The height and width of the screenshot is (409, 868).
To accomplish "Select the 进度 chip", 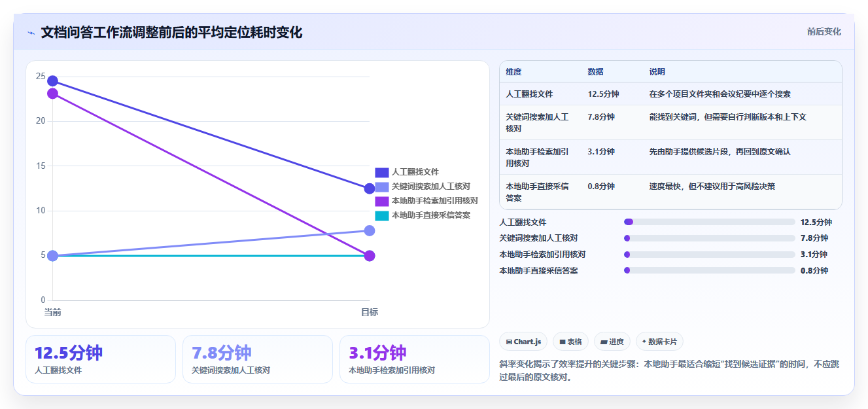I will 612,342.
